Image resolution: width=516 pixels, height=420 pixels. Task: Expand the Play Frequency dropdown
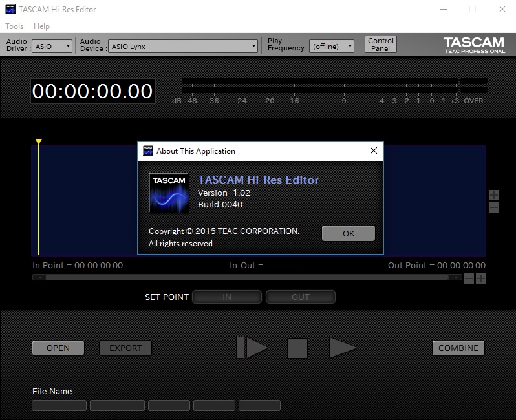[x=331, y=46]
